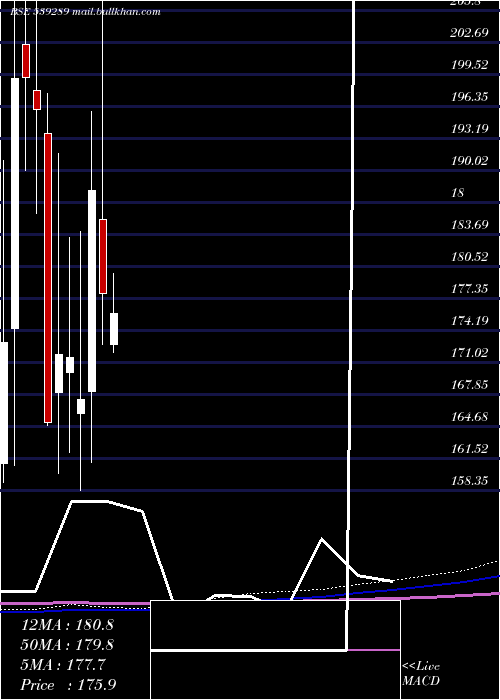Click the 161.52 price axis label
500x700 pixels.
(x=469, y=449)
